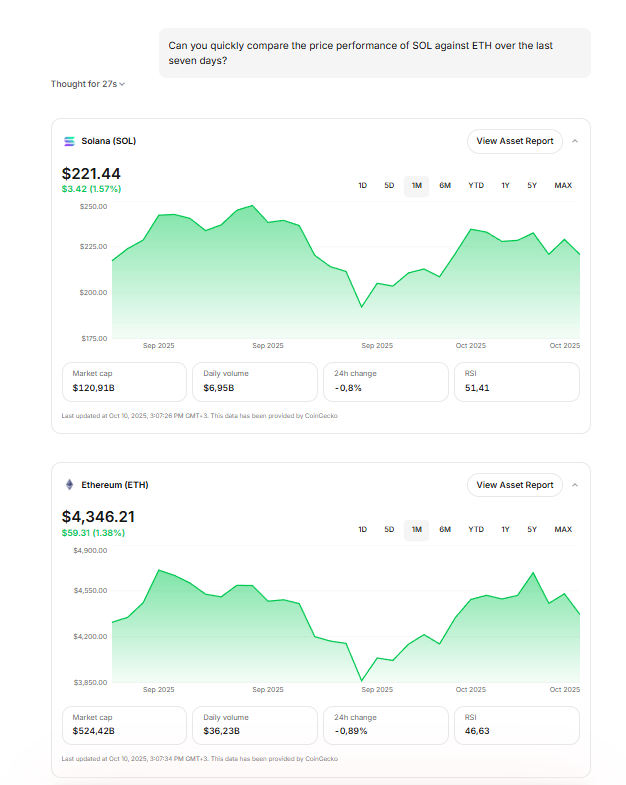Collapse the Ethereum (ETH) card chevron

(575, 485)
